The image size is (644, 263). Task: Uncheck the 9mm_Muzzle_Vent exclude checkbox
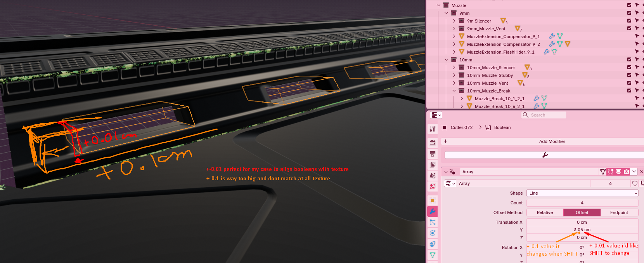coord(629,28)
